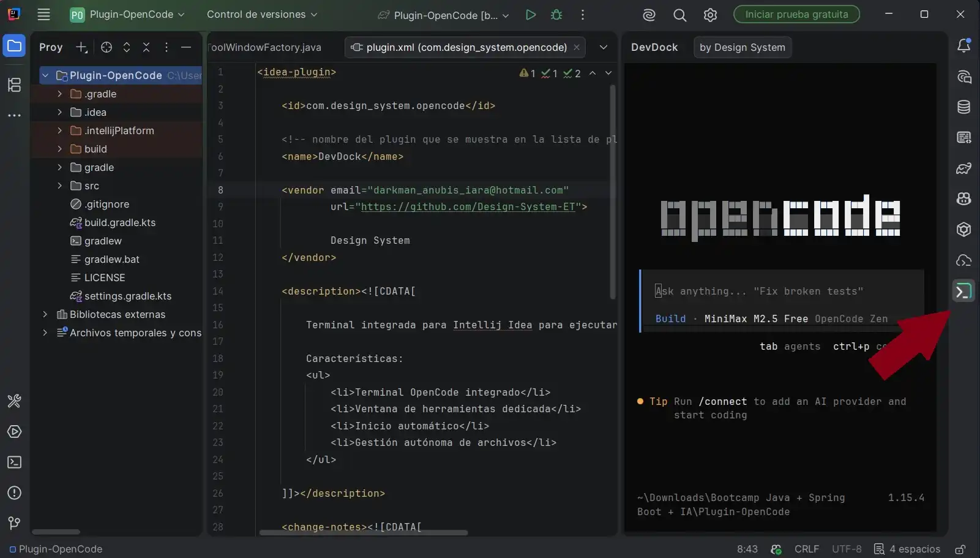The height and width of the screenshot is (558, 980).
Task: Add new file via Project panel plus
Action: 81,47
